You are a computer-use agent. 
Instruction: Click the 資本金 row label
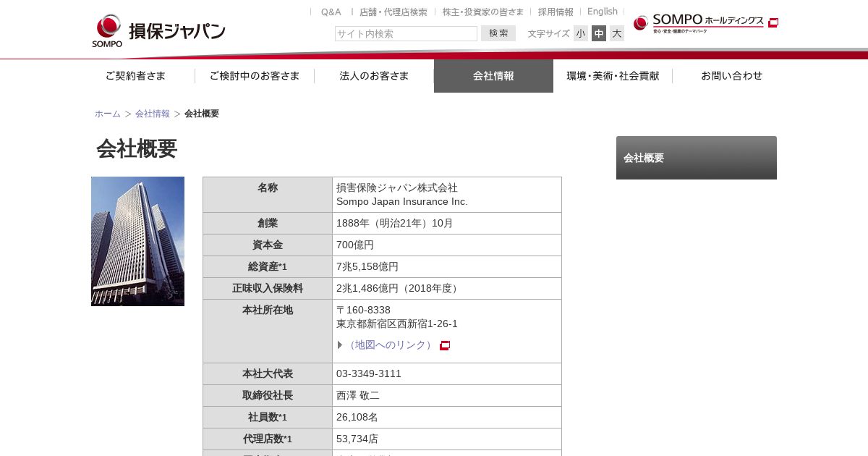click(268, 245)
